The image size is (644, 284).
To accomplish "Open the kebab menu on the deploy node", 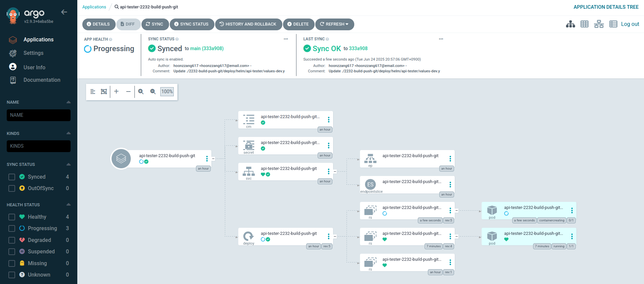I will click(x=329, y=237).
